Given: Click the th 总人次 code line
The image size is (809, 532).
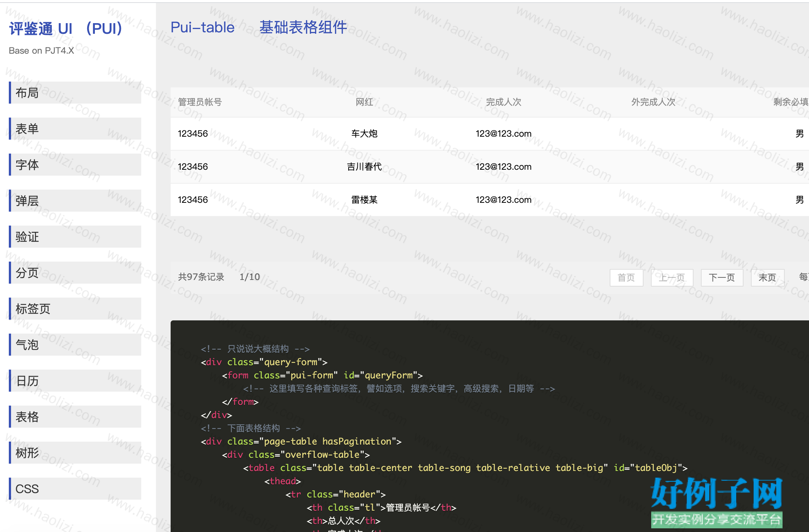Looking at the screenshot, I should coord(343,521).
